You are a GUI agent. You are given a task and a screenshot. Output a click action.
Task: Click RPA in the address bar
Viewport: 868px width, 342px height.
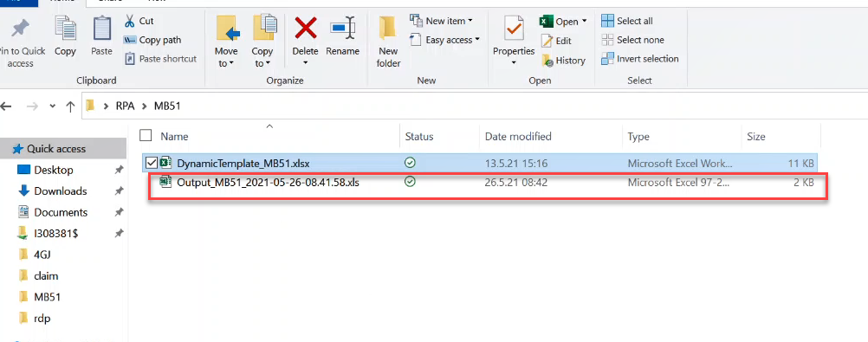coord(125,106)
